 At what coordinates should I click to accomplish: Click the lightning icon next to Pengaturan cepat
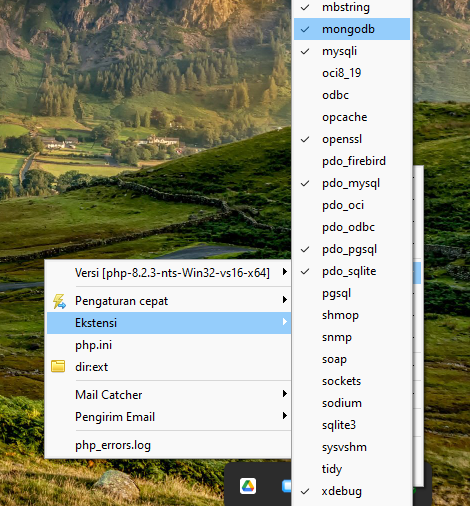(x=59, y=301)
